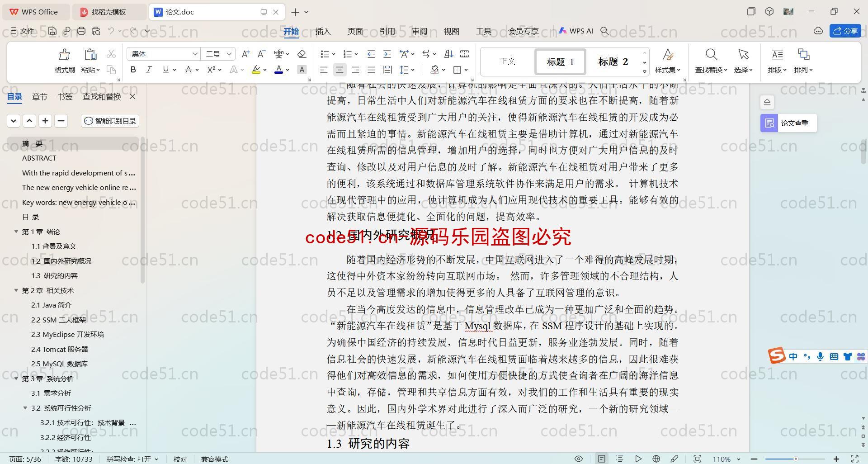
Task: Toggle Bold formatting
Action: (133, 70)
